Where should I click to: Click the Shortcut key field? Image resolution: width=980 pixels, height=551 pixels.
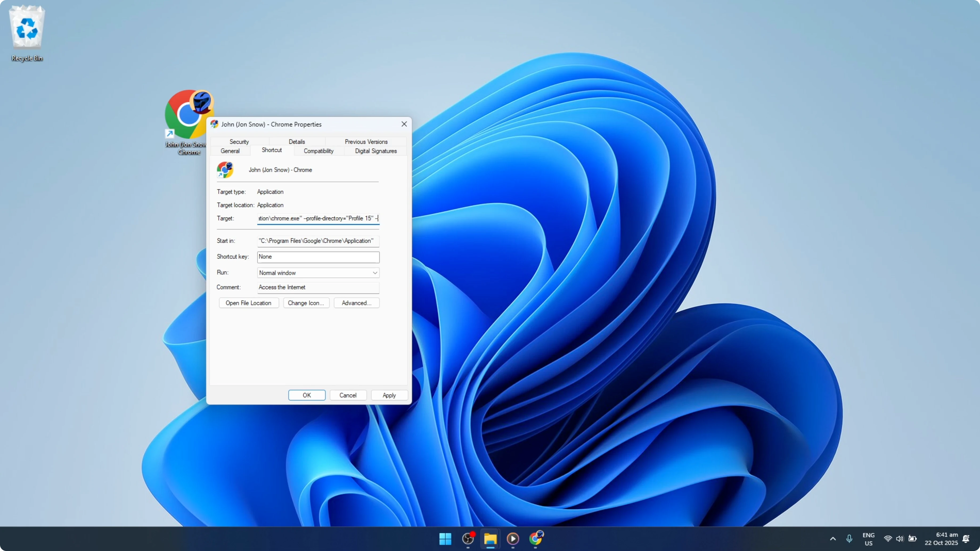pyautogui.click(x=318, y=257)
